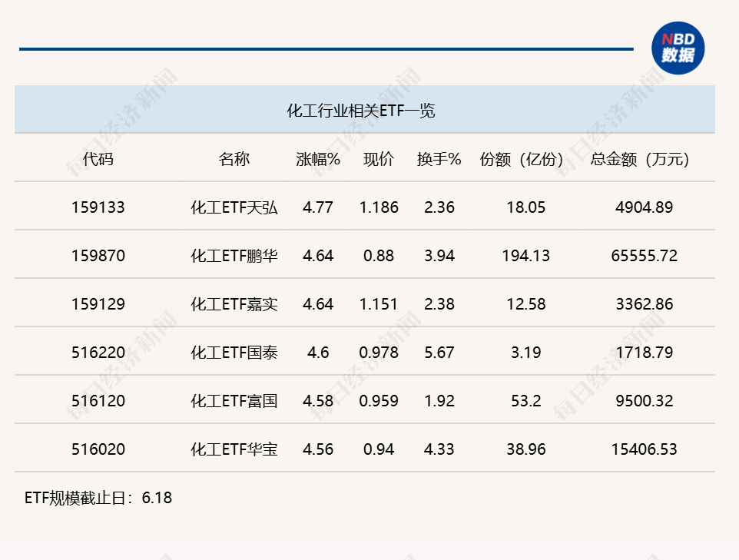This screenshot has height=560, width=739.
Task: Click the NBD数据 logo badge
Action: point(678,48)
